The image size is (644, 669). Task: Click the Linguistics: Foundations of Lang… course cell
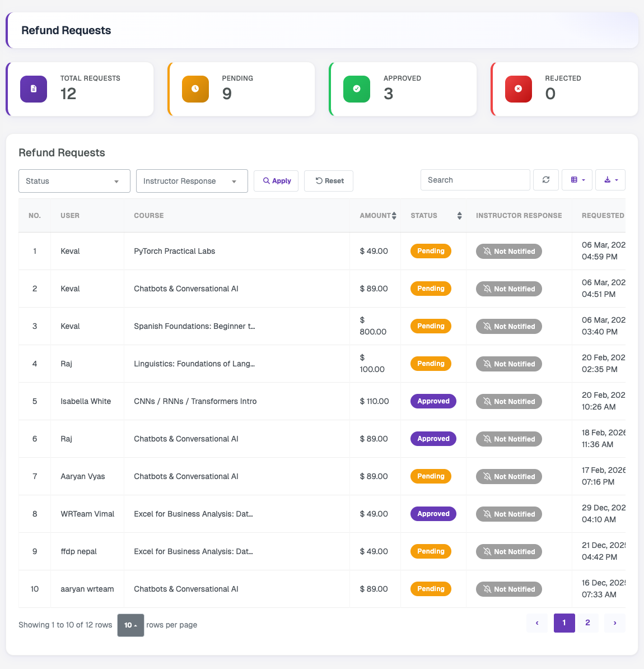click(237, 364)
